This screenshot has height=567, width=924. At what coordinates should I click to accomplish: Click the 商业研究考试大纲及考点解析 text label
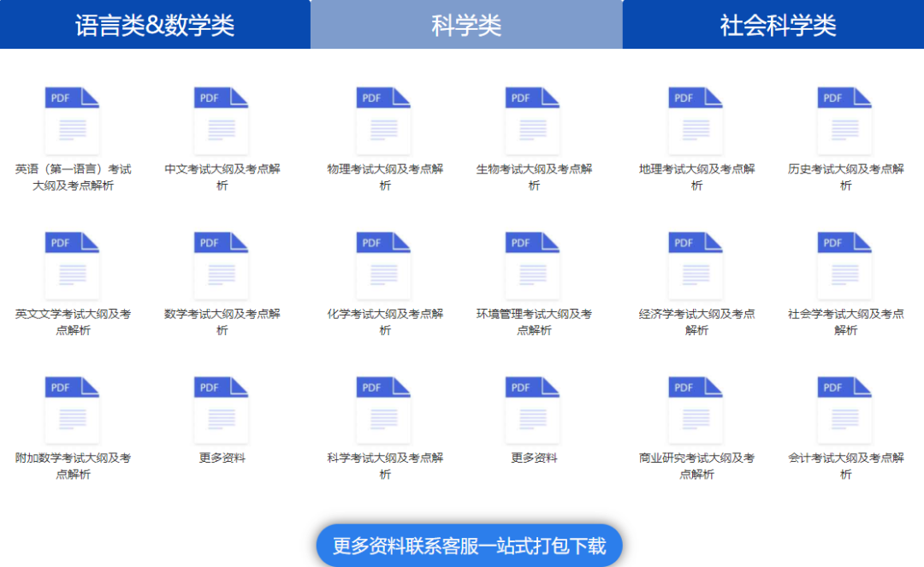[696, 466]
